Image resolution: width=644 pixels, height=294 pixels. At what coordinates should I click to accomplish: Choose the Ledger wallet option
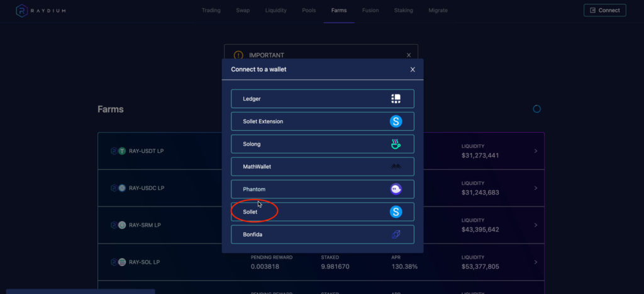(323, 99)
